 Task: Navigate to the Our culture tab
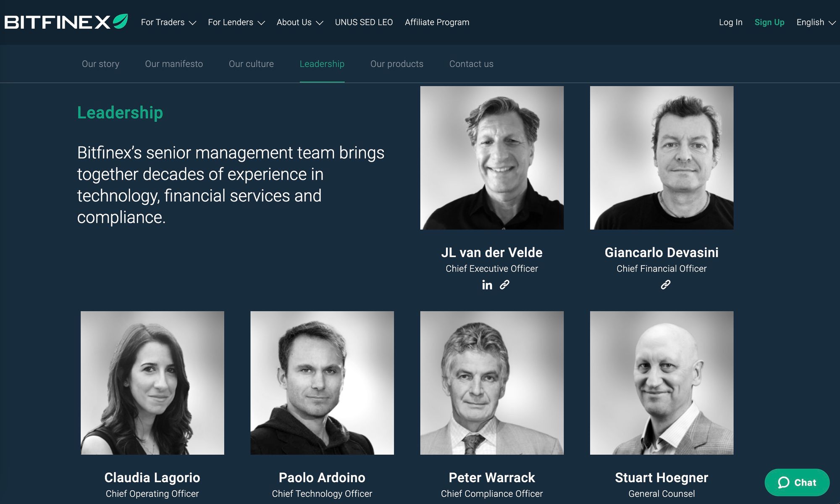point(251,63)
